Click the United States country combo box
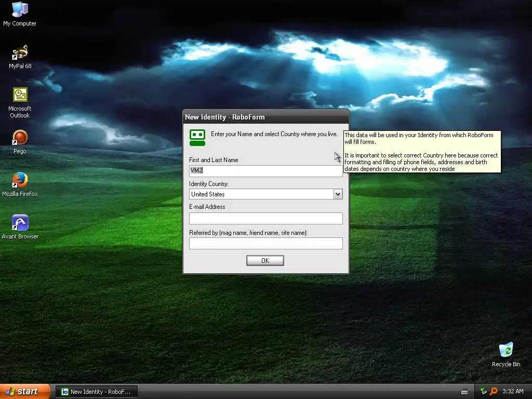Screen dimensions: 532x399 point(265,194)
